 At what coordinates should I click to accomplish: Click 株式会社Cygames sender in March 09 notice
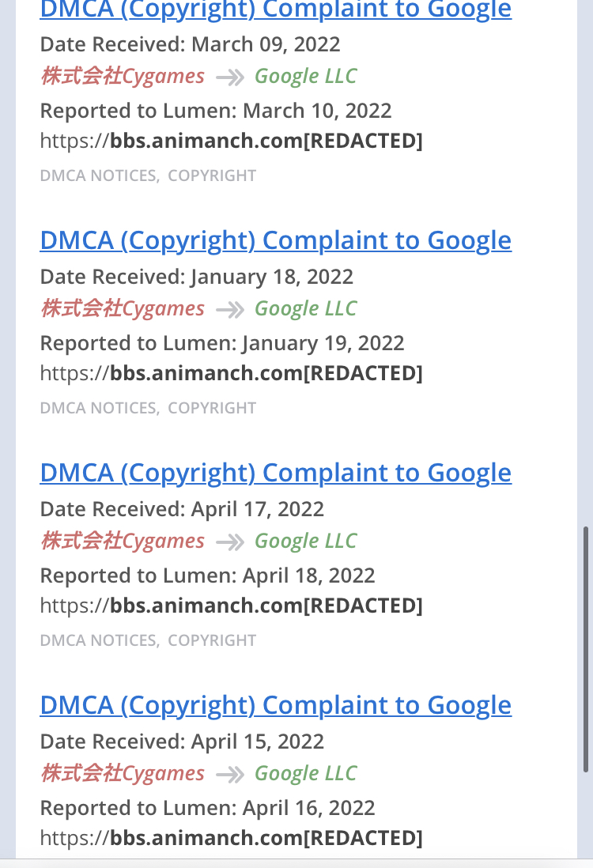pos(123,76)
